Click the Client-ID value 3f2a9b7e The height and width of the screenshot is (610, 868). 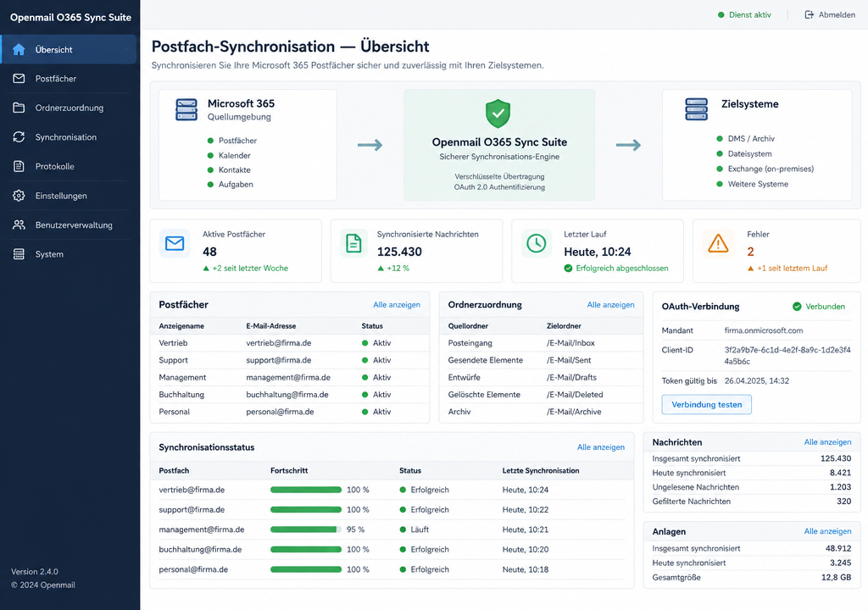(x=787, y=355)
